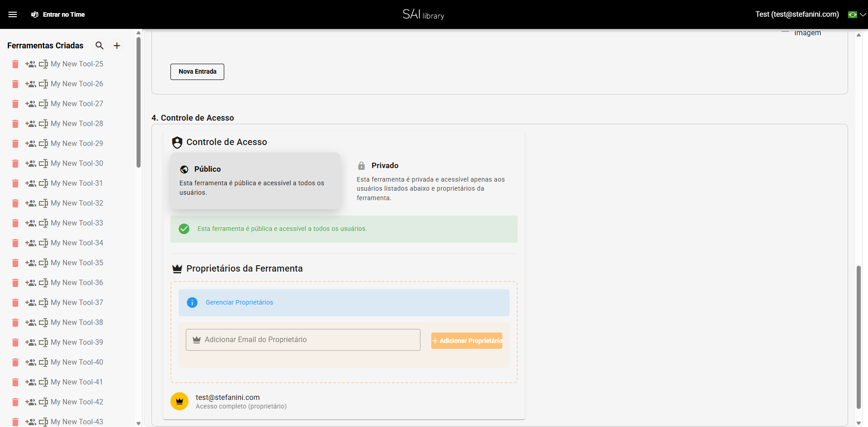868x427 pixels.
Task: Open the Brazilian flag language selector
Action: click(854, 14)
